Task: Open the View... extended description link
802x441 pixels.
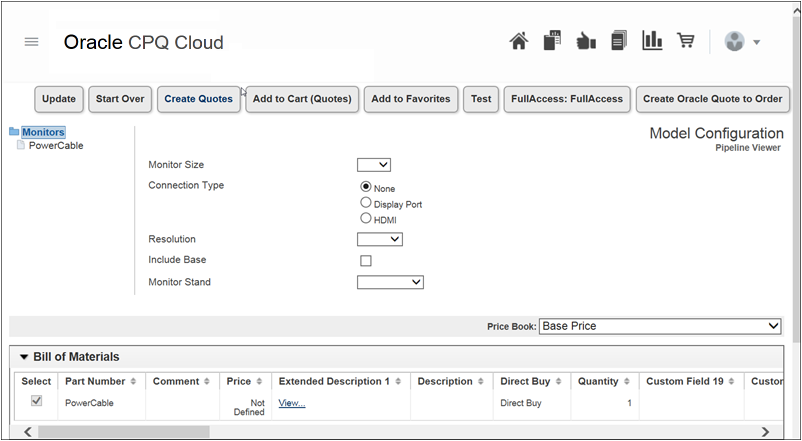Action: pyautogui.click(x=292, y=403)
